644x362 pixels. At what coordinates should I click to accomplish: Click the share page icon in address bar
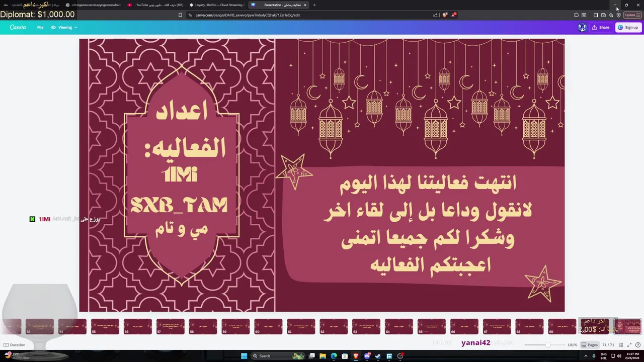[x=435, y=15]
